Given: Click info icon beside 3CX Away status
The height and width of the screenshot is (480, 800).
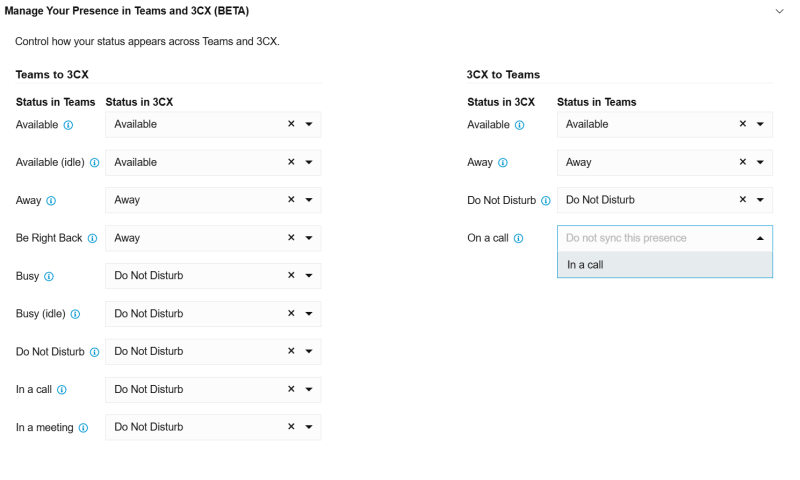Looking at the screenshot, I should tap(503, 163).
